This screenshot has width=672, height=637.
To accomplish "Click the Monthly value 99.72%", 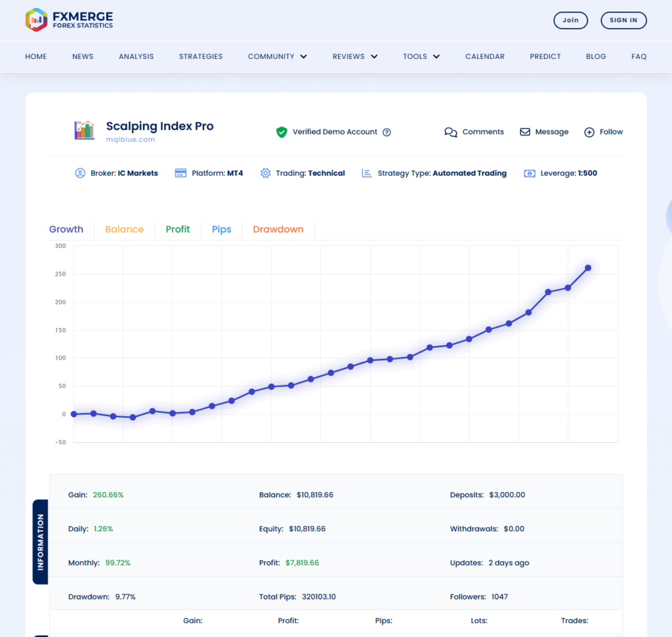I will (118, 563).
